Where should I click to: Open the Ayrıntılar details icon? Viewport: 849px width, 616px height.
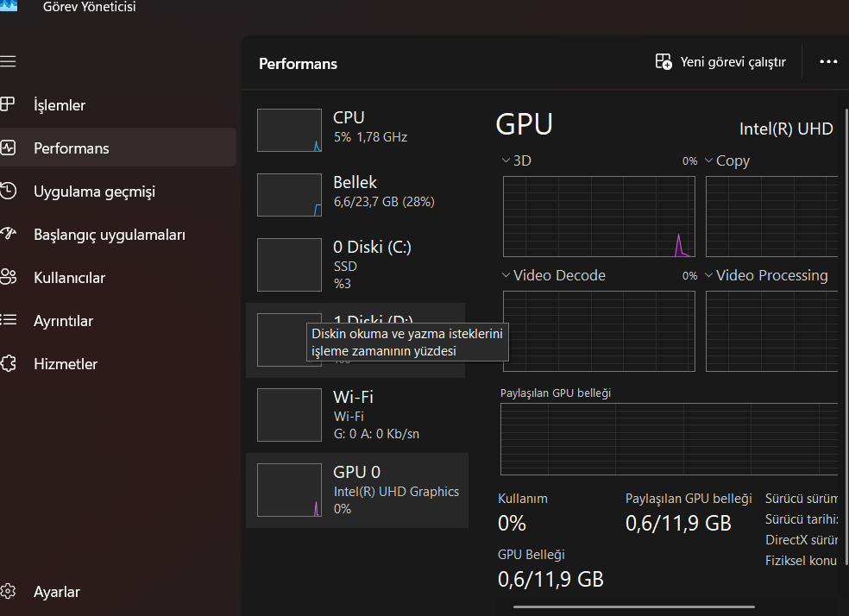coord(8,321)
